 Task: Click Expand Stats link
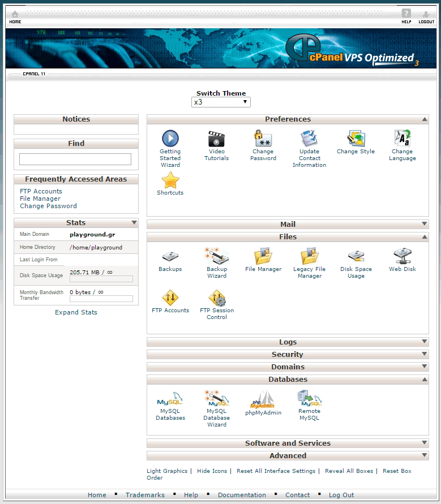(x=76, y=312)
